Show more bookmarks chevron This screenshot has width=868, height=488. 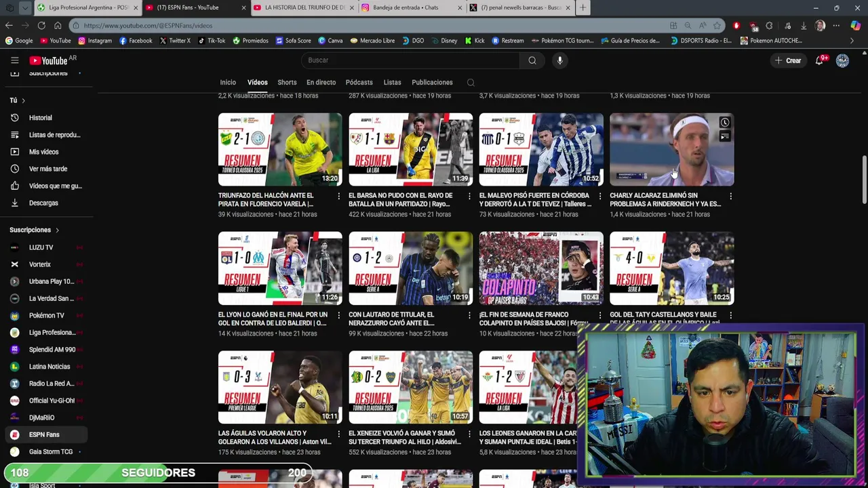pos(852,41)
